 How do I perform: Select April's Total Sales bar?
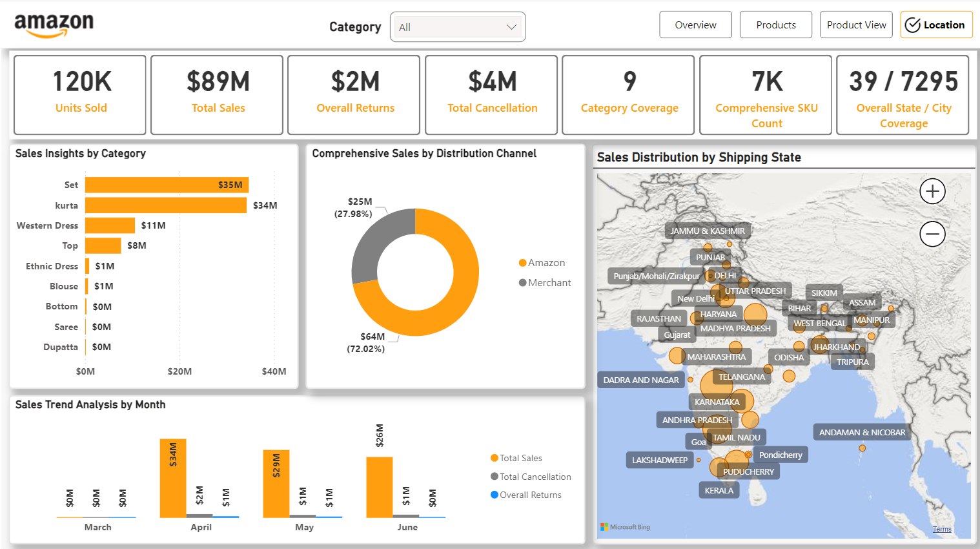(x=173, y=478)
